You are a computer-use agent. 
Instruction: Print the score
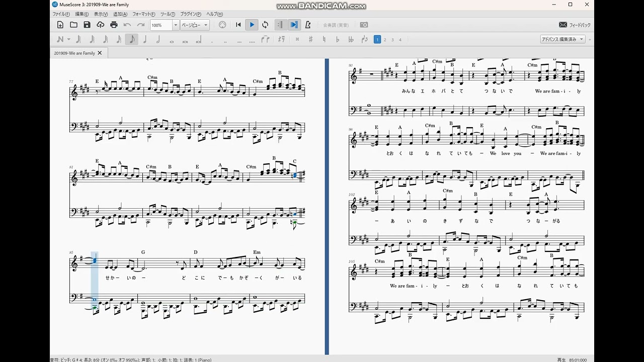click(x=114, y=25)
